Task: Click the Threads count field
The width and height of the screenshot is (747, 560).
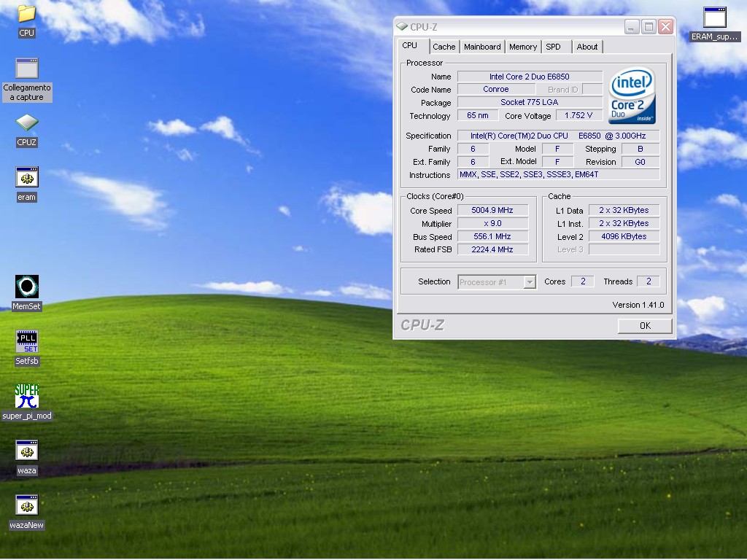Action: point(649,281)
